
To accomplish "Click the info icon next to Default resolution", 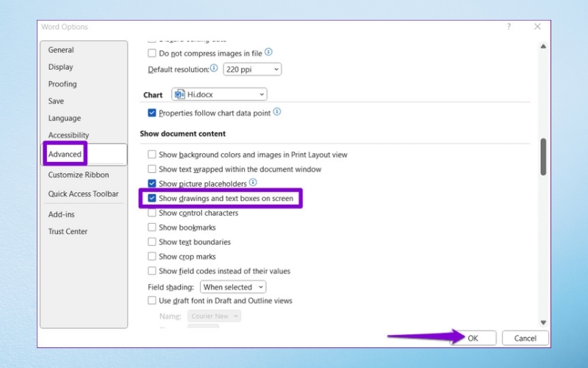I will (214, 68).
